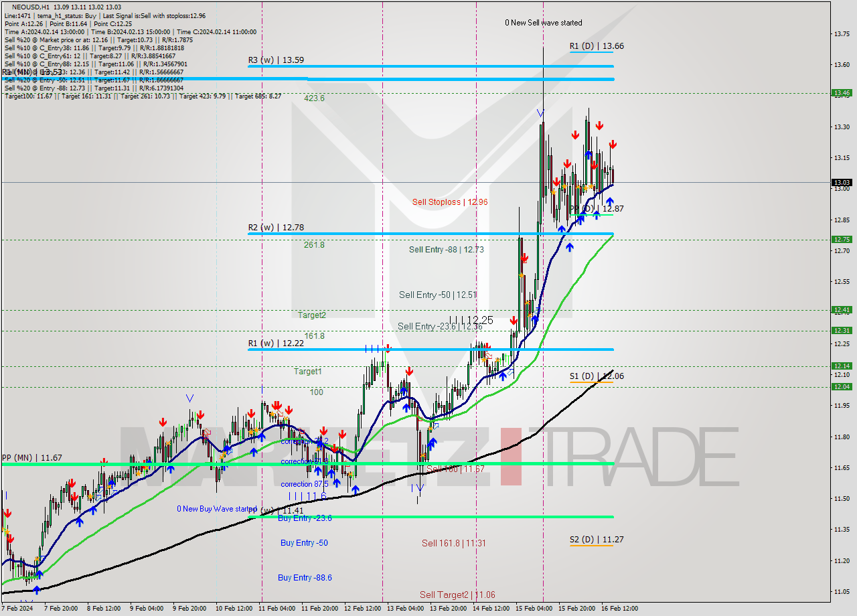Click the '12 Feb 12:00' time axis label
The height and width of the screenshot is (616, 857).
click(x=362, y=609)
